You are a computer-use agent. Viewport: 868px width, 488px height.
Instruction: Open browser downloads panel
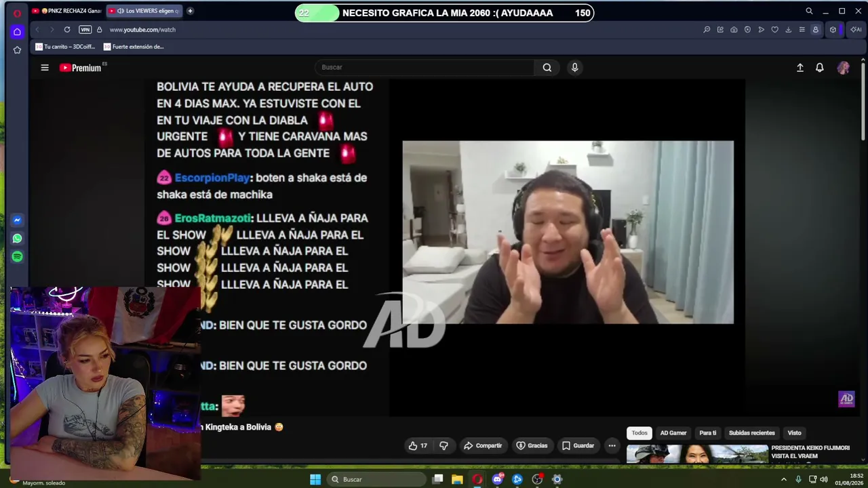788,30
